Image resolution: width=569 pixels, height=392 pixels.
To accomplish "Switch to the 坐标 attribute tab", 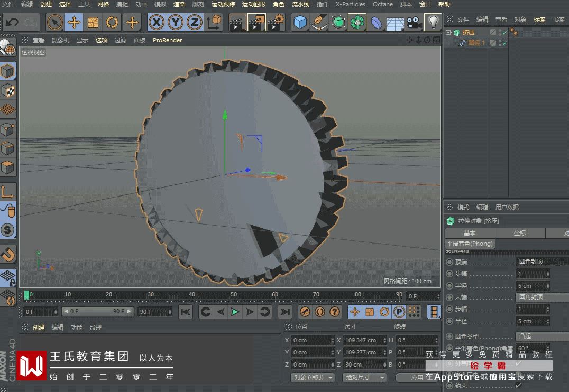I will (x=520, y=233).
